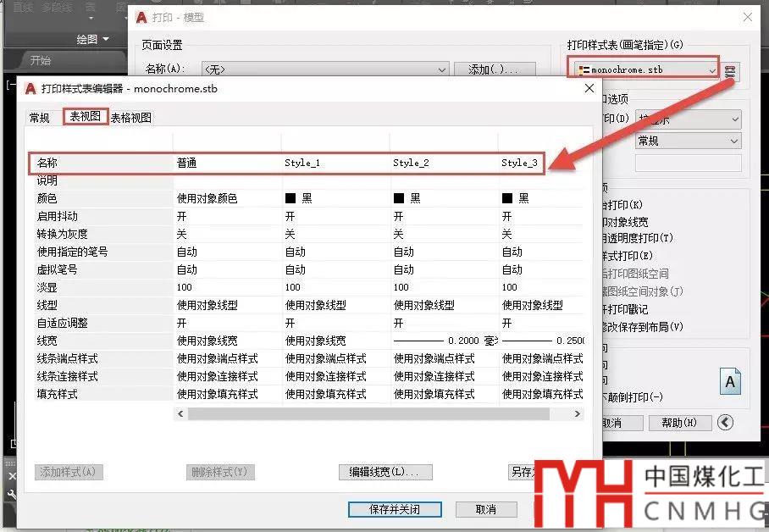The width and height of the screenshot is (769, 532).
Task: Click the 保存并关闭 button
Action: pos(396,509)
